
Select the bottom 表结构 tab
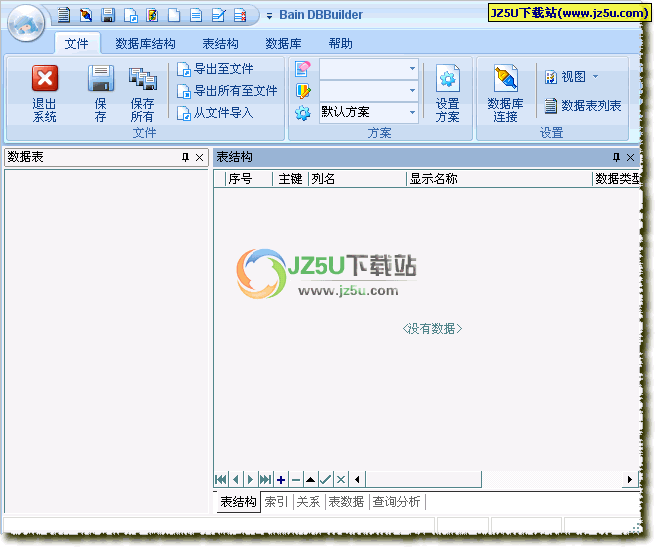(238, 501)
